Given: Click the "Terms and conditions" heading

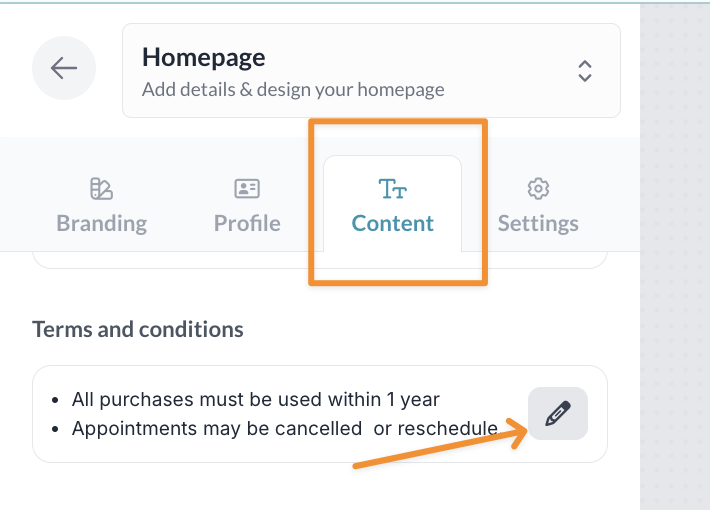Looking at the screenshot, I should pos(138,329).
